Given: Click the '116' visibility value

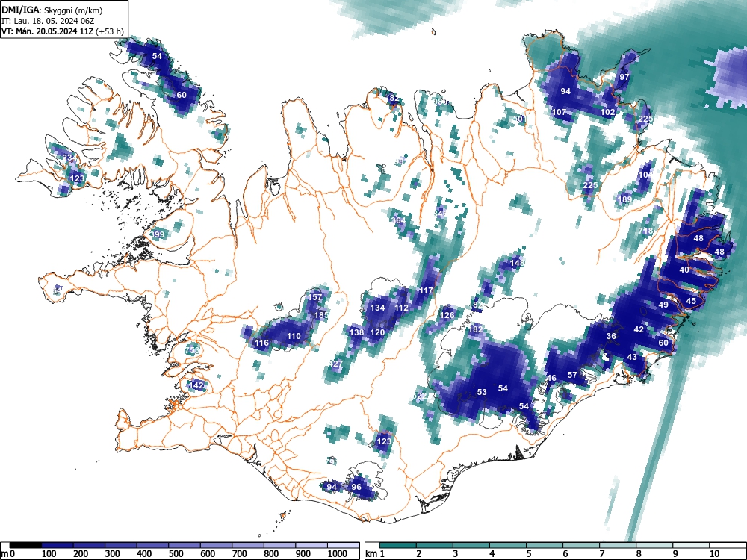Looking at the screenshot, I should tap(262, 343).
